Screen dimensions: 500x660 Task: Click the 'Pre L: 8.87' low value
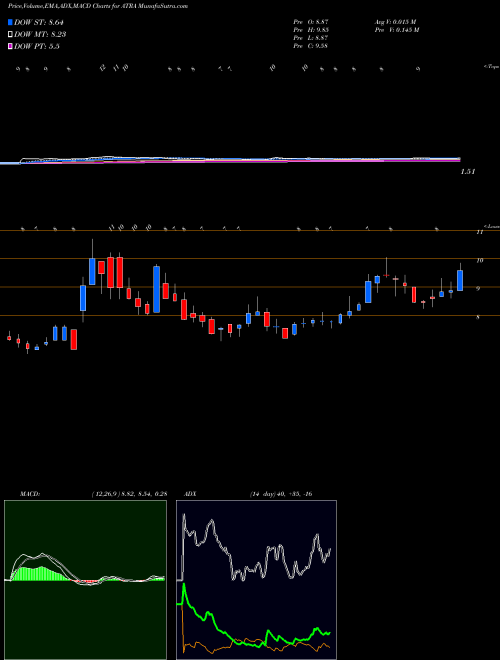click(x=311, y=38)
